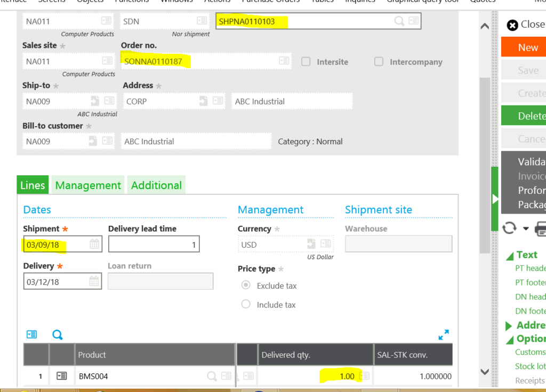Image resolution: width=546 pixels, height=392 pixels.
Task: Maximize the lines grid with the expand arrows
Action: [443, 334]
